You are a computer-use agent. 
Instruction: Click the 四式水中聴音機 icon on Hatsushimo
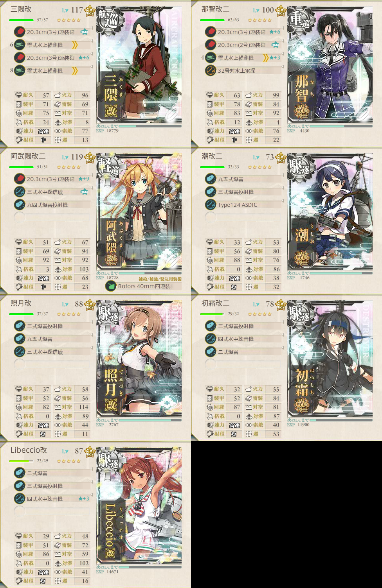tap(211, 339)
